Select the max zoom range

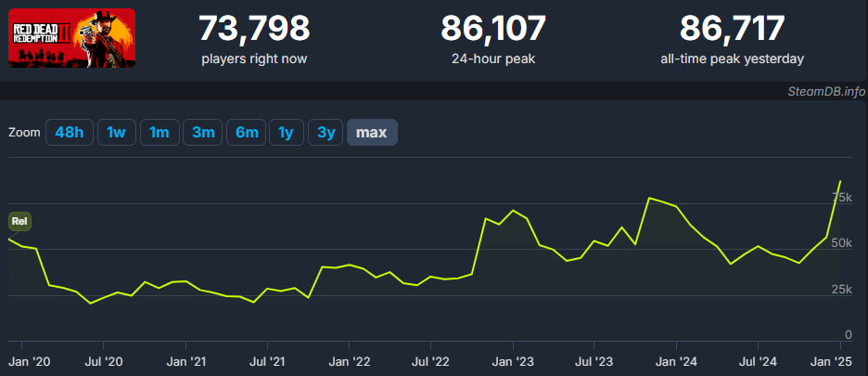click(x=372, y=133)
